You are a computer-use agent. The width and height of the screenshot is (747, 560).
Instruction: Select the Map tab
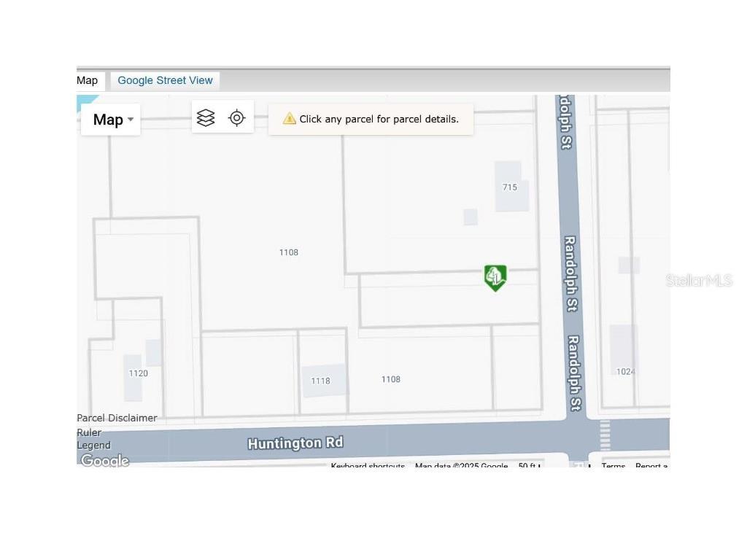pos(88,80)
